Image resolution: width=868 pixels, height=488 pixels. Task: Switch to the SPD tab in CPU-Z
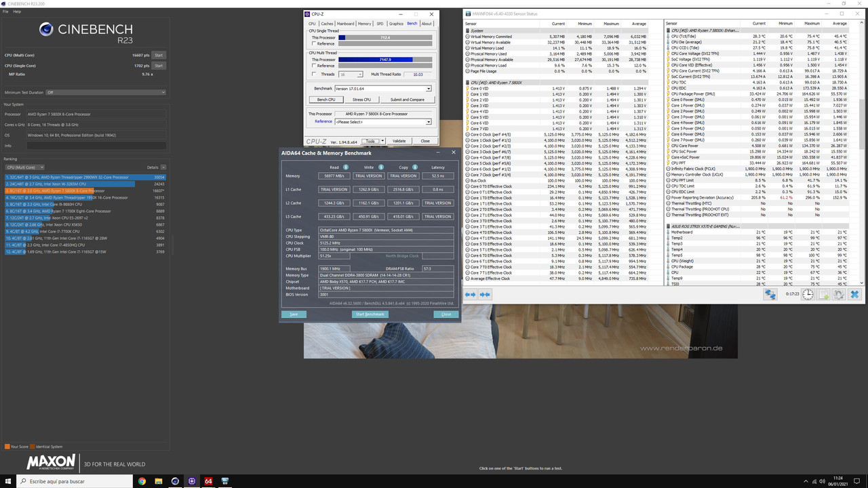pyautogui.click(x=380, y=24)
